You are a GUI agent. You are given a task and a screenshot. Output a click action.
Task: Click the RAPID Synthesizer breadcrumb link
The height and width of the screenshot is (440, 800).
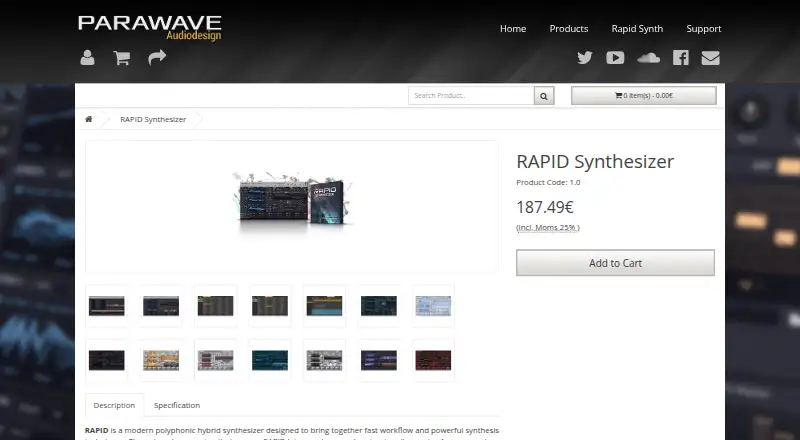coord(153,119)
